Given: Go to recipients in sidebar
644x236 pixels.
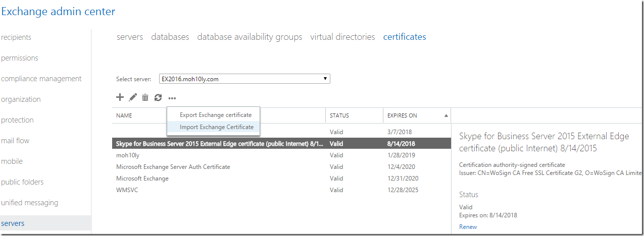Looking at the screenshot, I should [16, 37].
